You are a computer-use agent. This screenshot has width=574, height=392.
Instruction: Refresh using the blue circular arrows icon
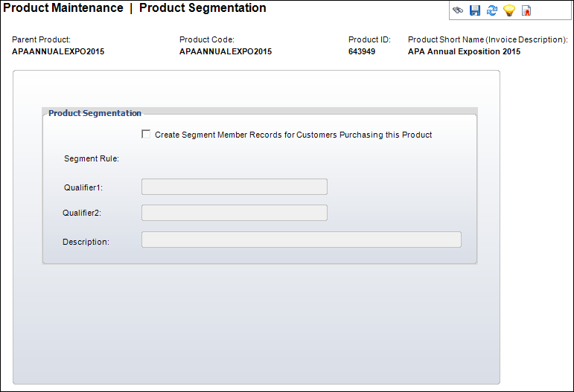tap(492, 10)
